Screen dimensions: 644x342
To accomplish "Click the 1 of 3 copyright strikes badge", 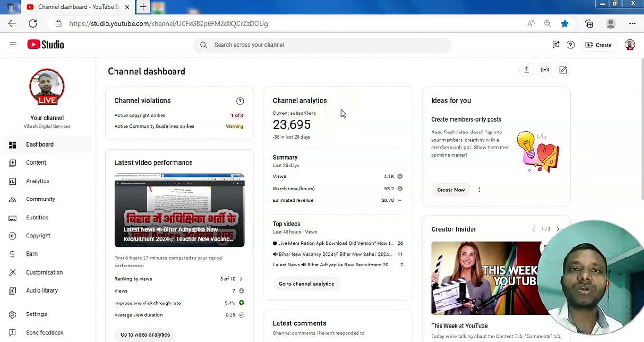I will click(237, 115).
